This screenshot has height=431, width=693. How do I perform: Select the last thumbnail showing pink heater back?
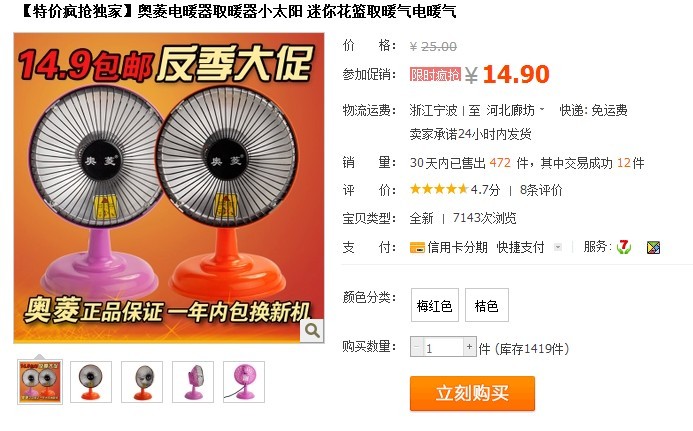click(x=244, y=382)
